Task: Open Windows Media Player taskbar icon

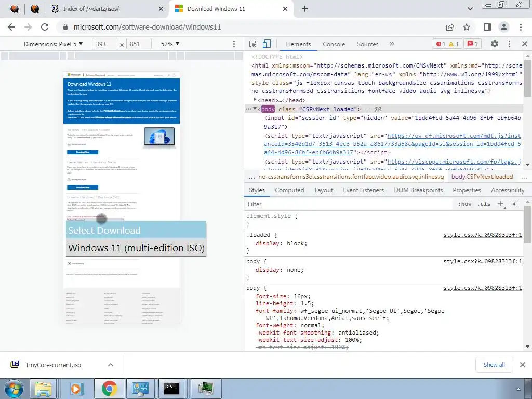Action: click(76, 389)
